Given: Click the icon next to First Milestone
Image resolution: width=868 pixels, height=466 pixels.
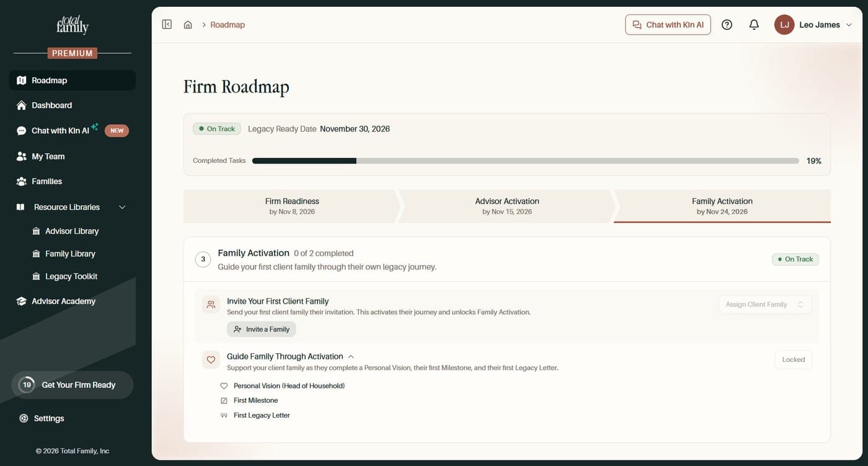Looking at the screenshot, I should pyautogui.click(x=224, y=401).
